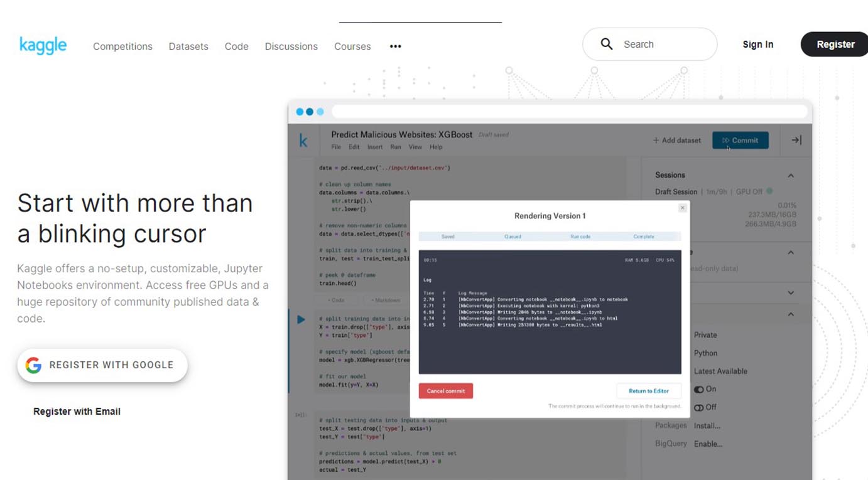Click the browser mockup's first blue dot
Viewport: 868px width, 480px height.
click(300, 112)
